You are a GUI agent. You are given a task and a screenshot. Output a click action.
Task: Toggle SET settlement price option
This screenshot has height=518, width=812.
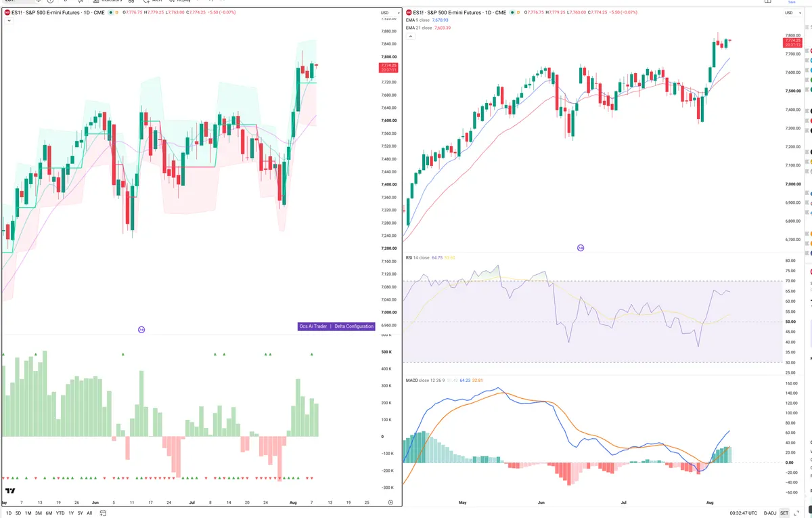[x=784, y=513]
